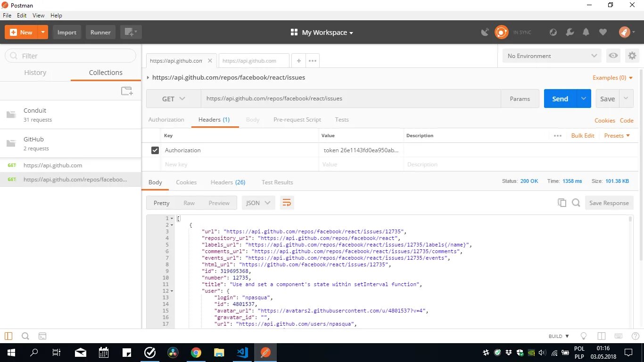Screen dimensions: 644x362
Task: Open the manage environments gear icon
Action: (x=632, y=56)
